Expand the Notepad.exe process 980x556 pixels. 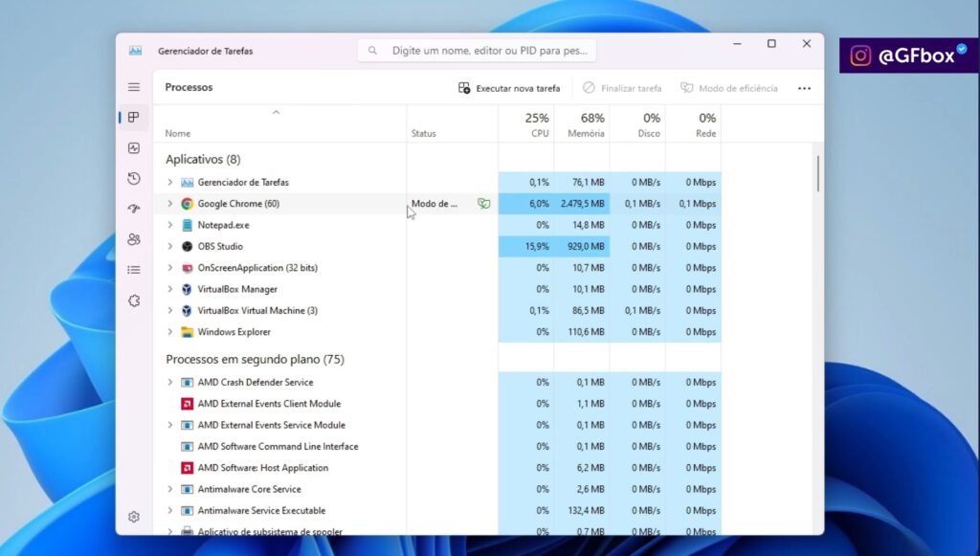point(169,225)
